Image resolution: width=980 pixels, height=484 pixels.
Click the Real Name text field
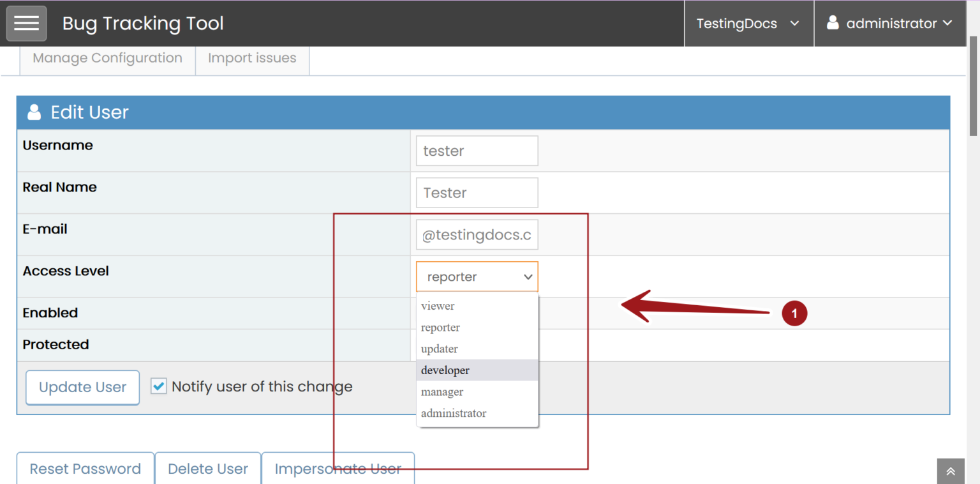tap(477, 192)
